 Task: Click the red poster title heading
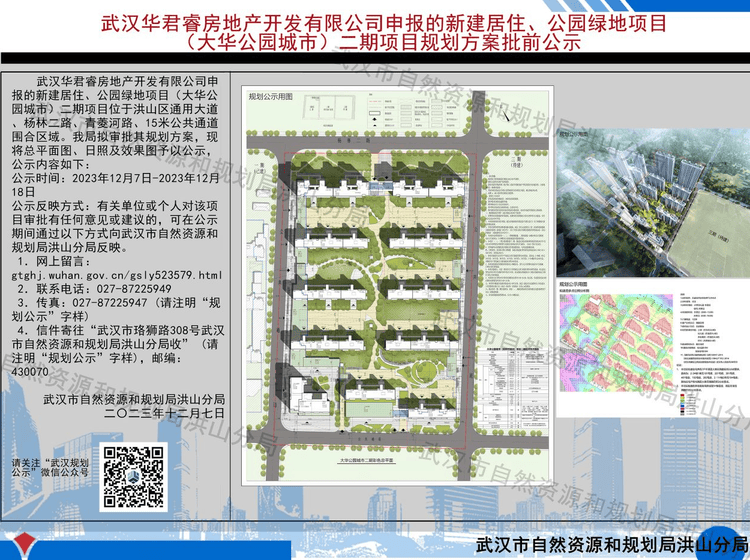point(375,33)
